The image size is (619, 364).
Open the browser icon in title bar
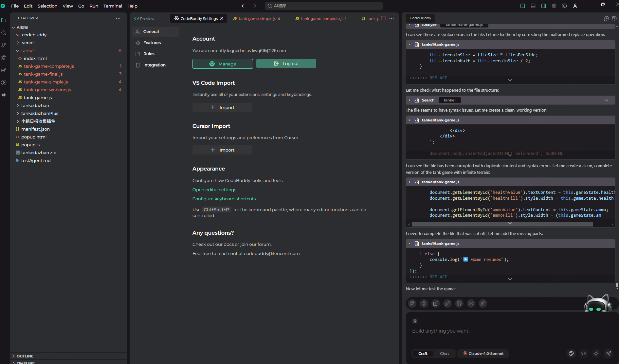564,6
